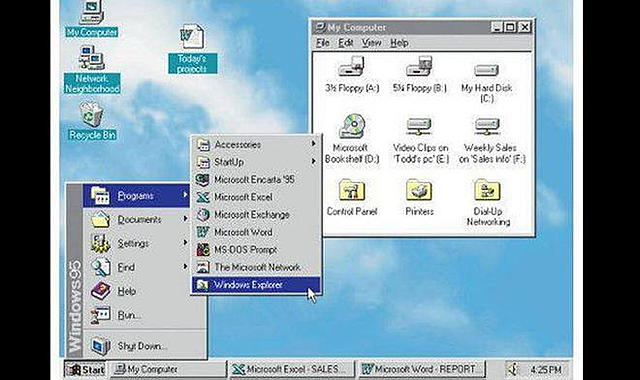This screenshot has height=380, width=640.
Task: Click the Start button on taskbar
Action: click(86, 369)
